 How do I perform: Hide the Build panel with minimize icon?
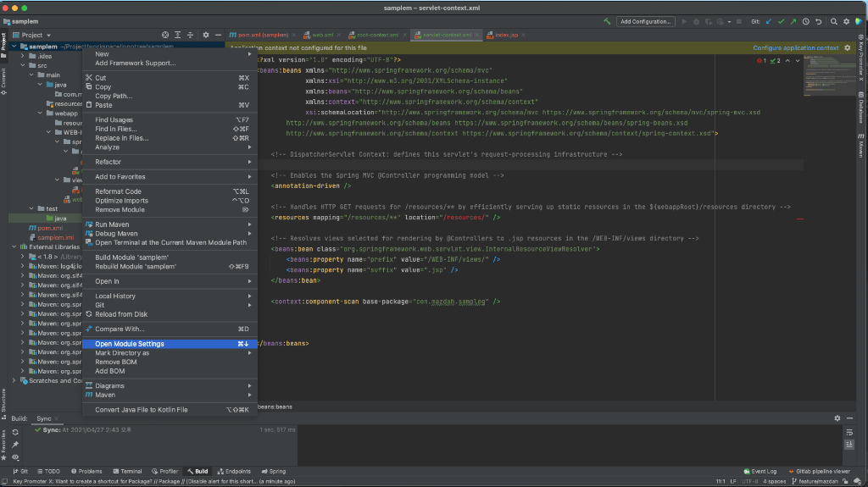point(849,418)
